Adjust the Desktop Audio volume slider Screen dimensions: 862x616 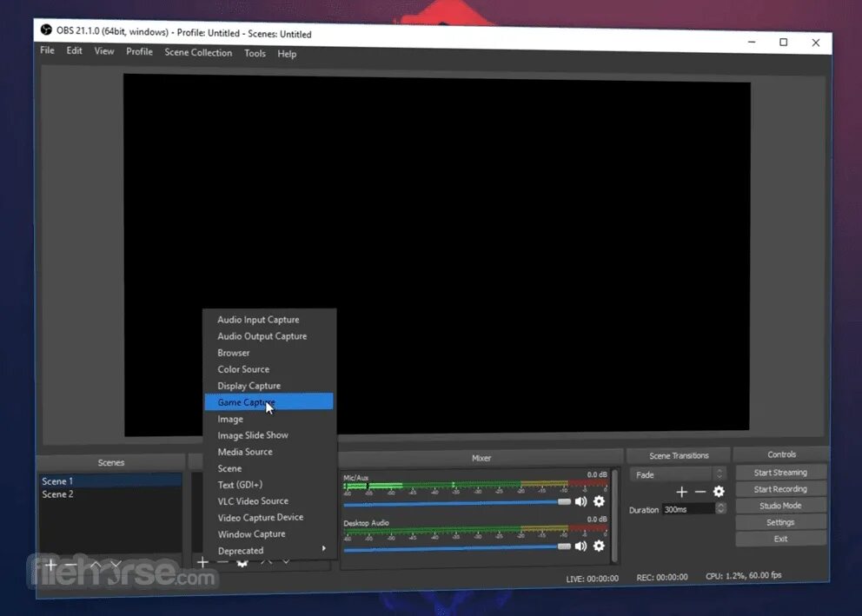click(457, 546)
